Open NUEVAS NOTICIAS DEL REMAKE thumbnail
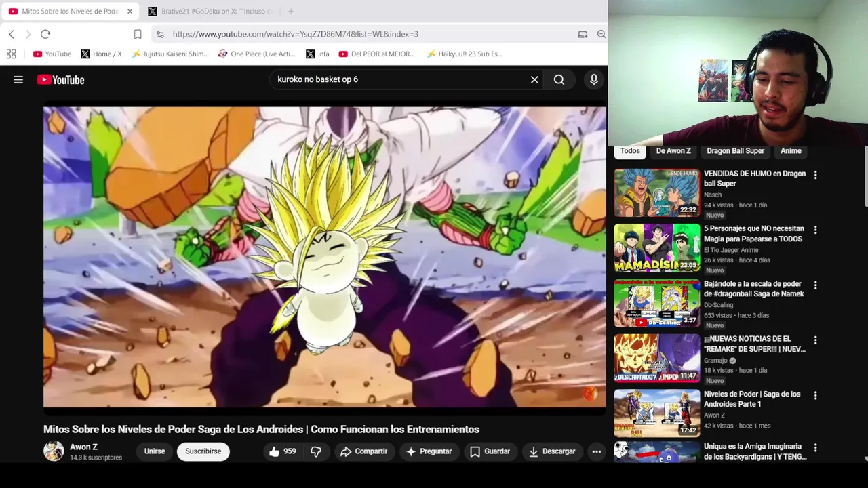Image resolution: width=868 pixels, height=488 pixels. [657, 359]
